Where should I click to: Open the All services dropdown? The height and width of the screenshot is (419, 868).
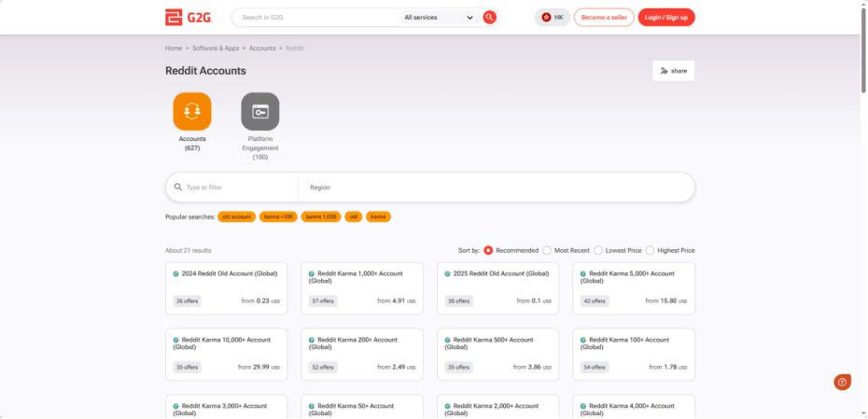[439, 17]
